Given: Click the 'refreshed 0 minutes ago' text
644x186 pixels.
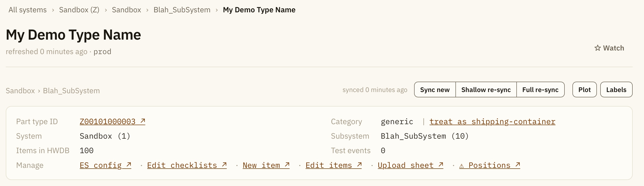Looking at the screenshot, I should point(46,52).
